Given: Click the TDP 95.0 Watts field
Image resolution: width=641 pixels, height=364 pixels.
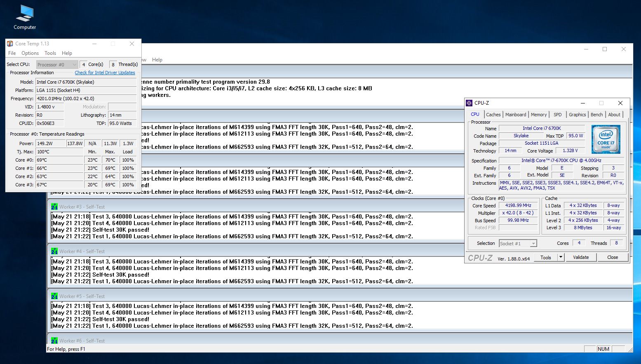Looking at the screenshot, I should [122, 123].
